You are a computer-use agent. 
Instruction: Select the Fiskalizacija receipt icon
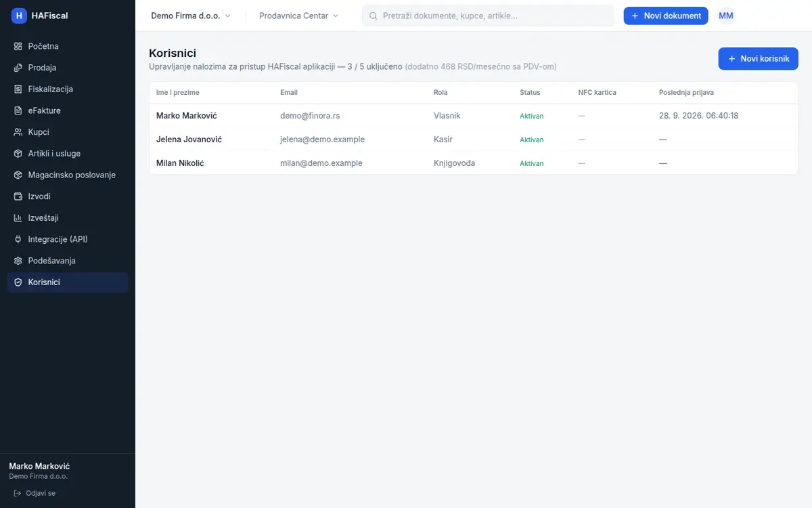pos(18,89)
